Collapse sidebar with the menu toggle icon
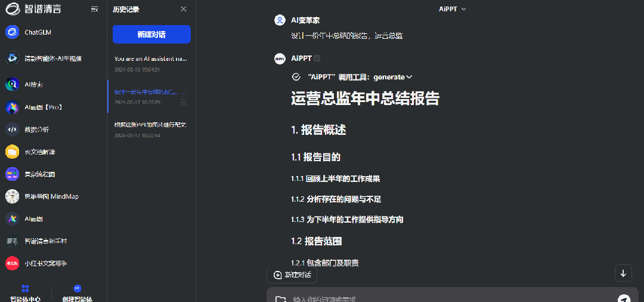The image size is (644, 302). (x=94, y=9)
